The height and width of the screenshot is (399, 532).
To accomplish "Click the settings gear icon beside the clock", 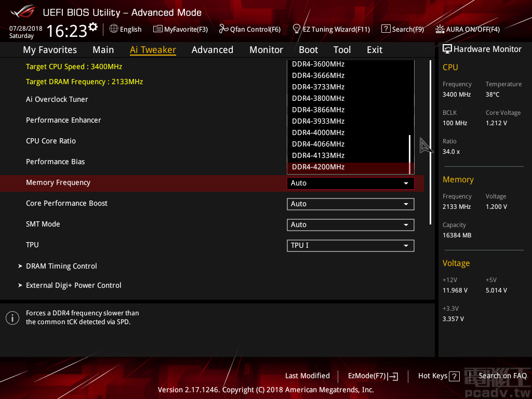I will point(93,26).
